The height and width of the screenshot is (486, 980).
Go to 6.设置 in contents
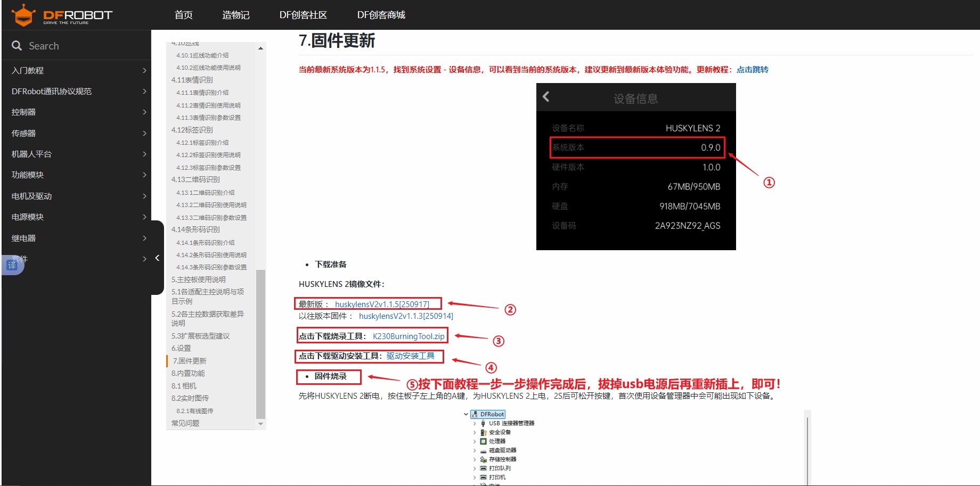[181, 348]
